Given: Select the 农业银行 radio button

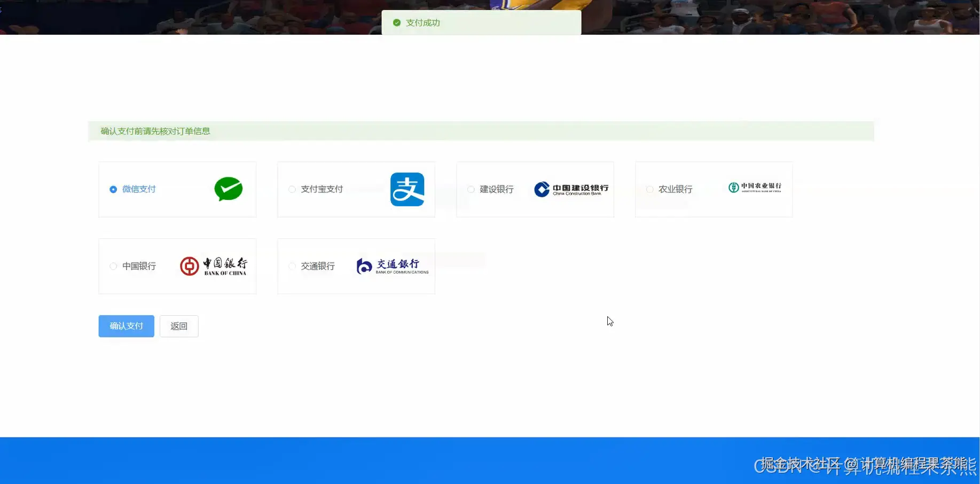Looking at the screenshot, I should [649, 189].
